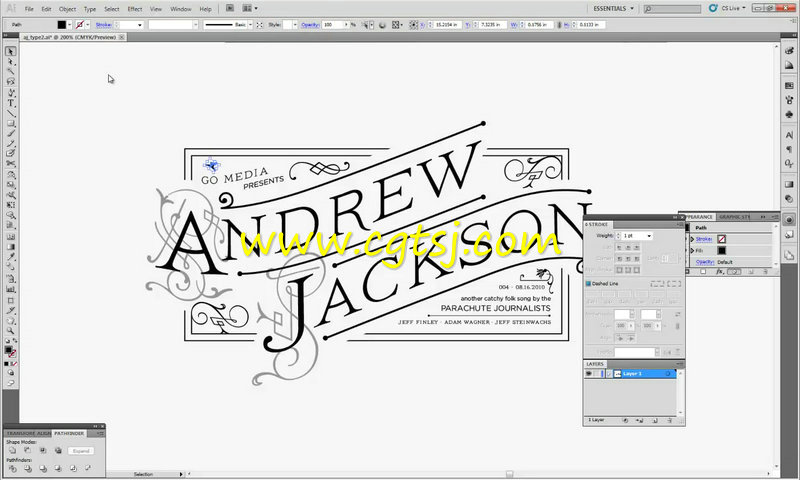
Task: Click the Opacity value field in control bar
Action: click(x=333, y=24)
